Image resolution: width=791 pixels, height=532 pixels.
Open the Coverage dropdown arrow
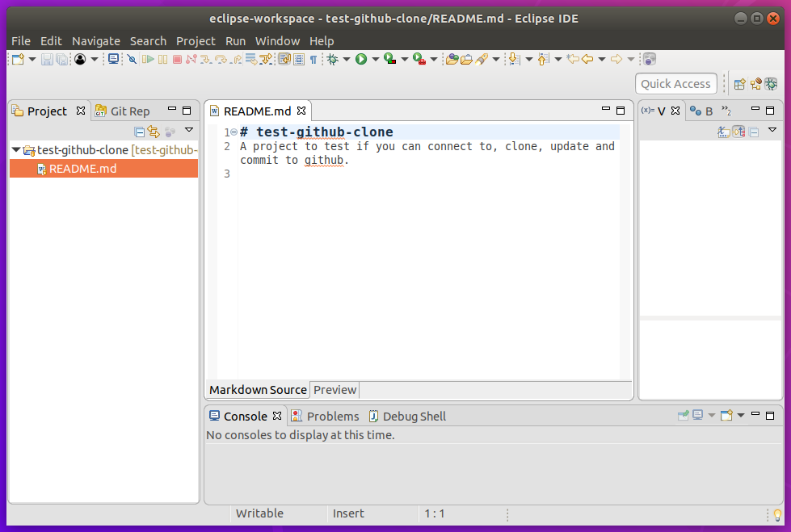(x=404, y=59)
